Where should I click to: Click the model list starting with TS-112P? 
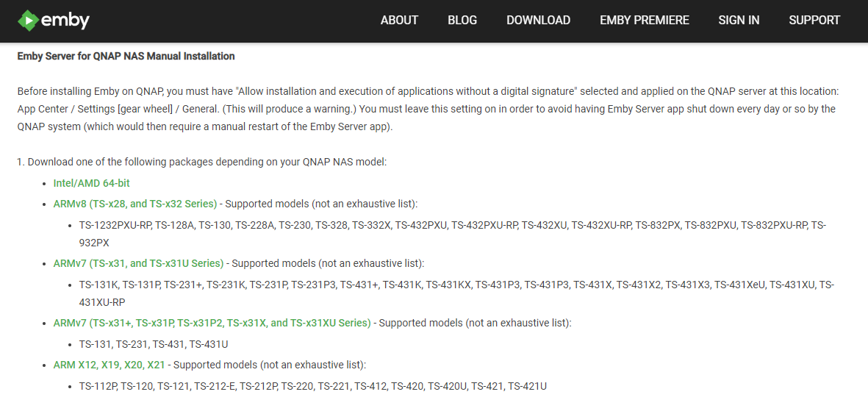(313, 386)
